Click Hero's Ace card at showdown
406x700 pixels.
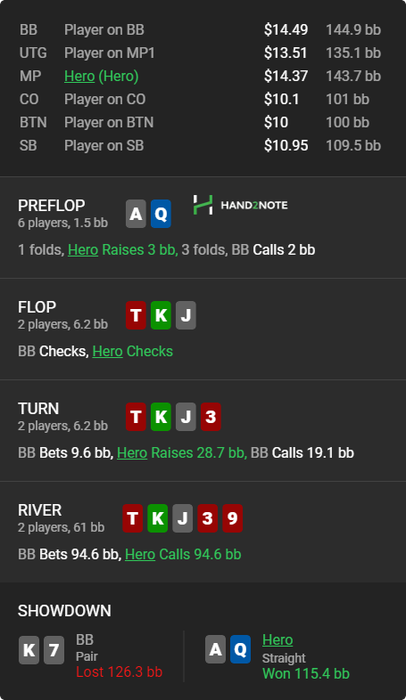coord(215,649)
